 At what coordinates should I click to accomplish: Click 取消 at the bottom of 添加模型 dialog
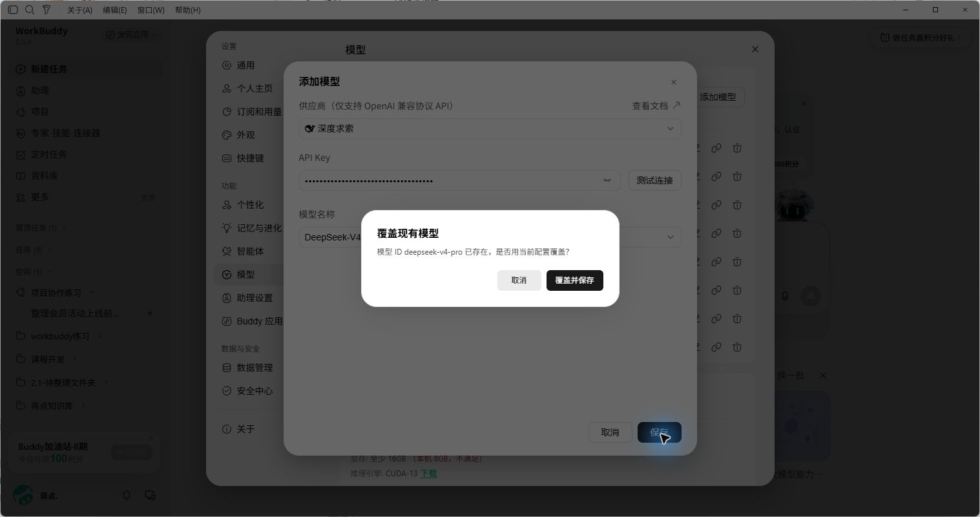click(x=610, y=432)
